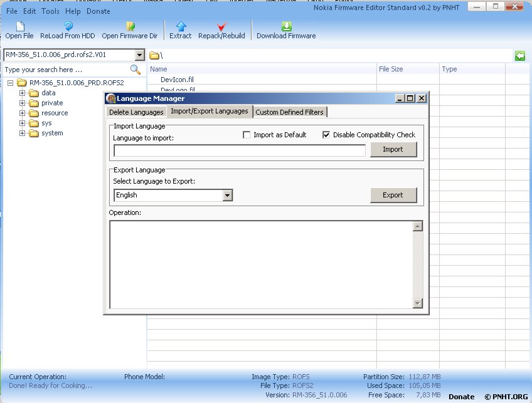The height and width of the screenshot is (403, 532).
Task: Click the search text field
Action: (66, 70)
